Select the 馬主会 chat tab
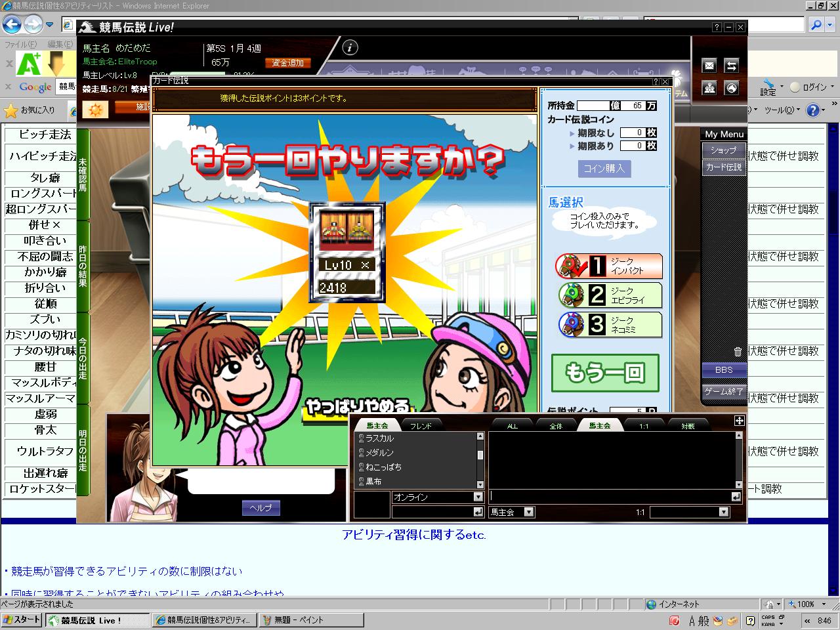Screen dimensions: 840x630 599,426
